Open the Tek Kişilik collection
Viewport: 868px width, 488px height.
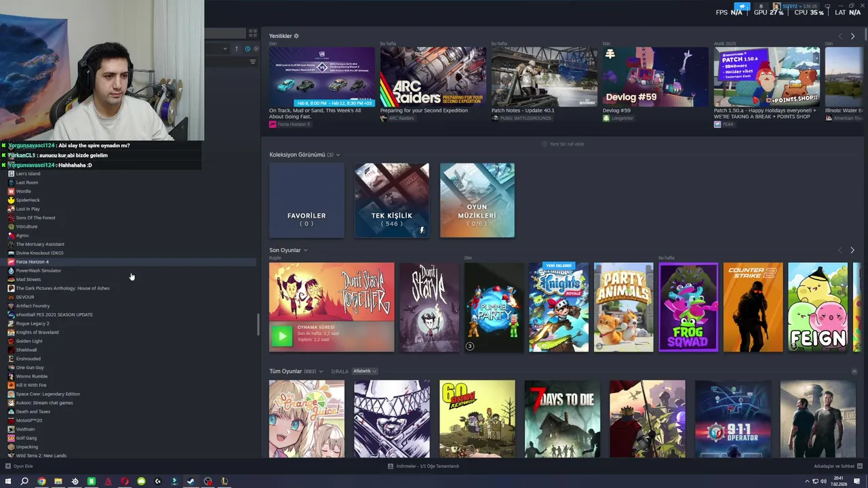click(x=392, y=201)
